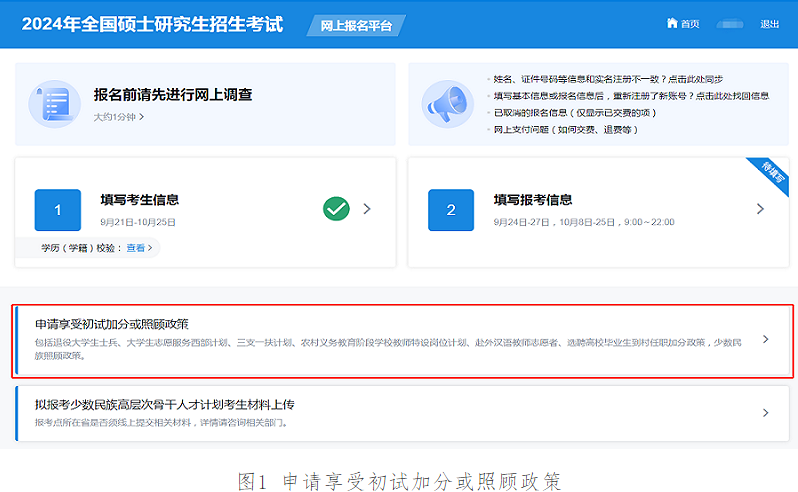
Task: Go to 首页 in the header
Action: (x=689, y=24)
